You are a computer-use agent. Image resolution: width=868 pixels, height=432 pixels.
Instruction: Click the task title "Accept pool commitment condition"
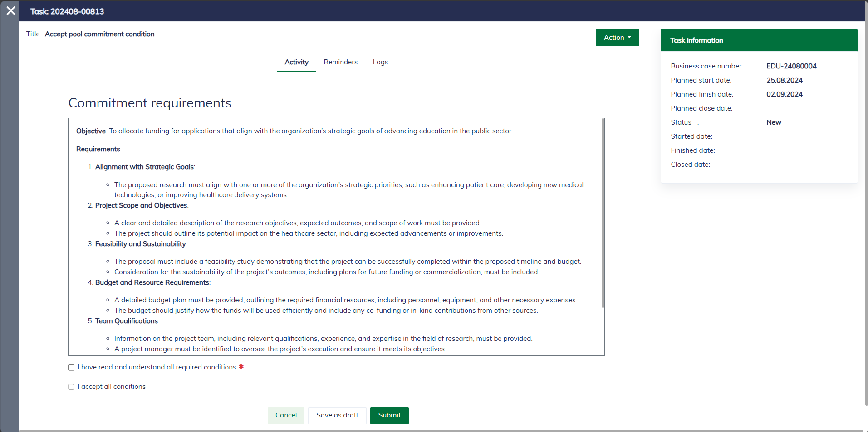[x=99, y=34]
